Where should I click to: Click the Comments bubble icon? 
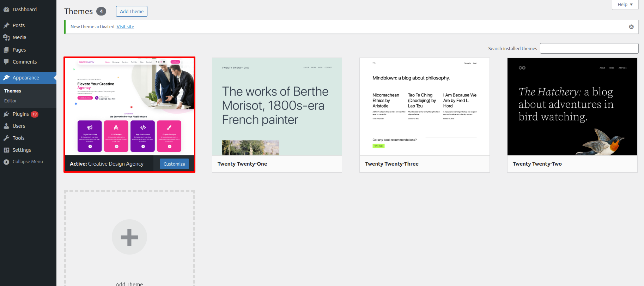point(6,62)
